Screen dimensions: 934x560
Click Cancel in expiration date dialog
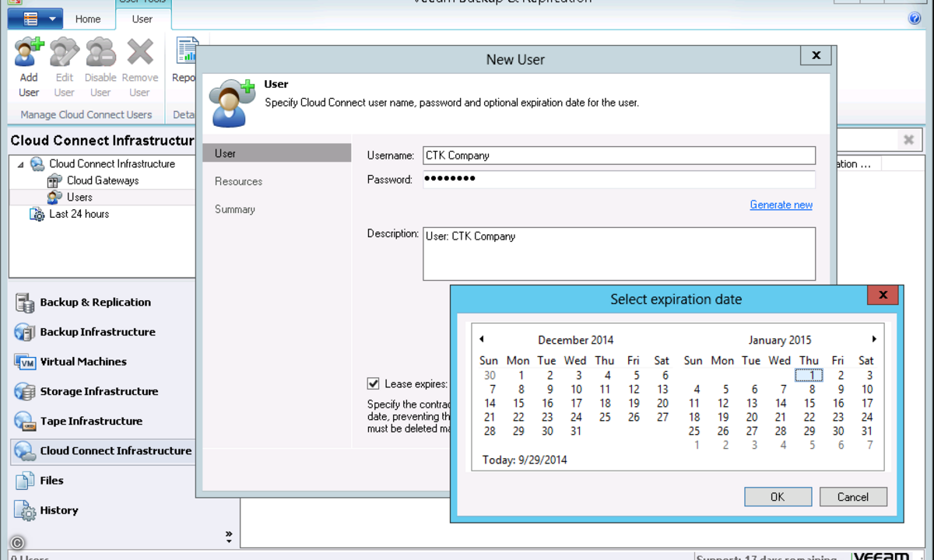coord(853,497)
